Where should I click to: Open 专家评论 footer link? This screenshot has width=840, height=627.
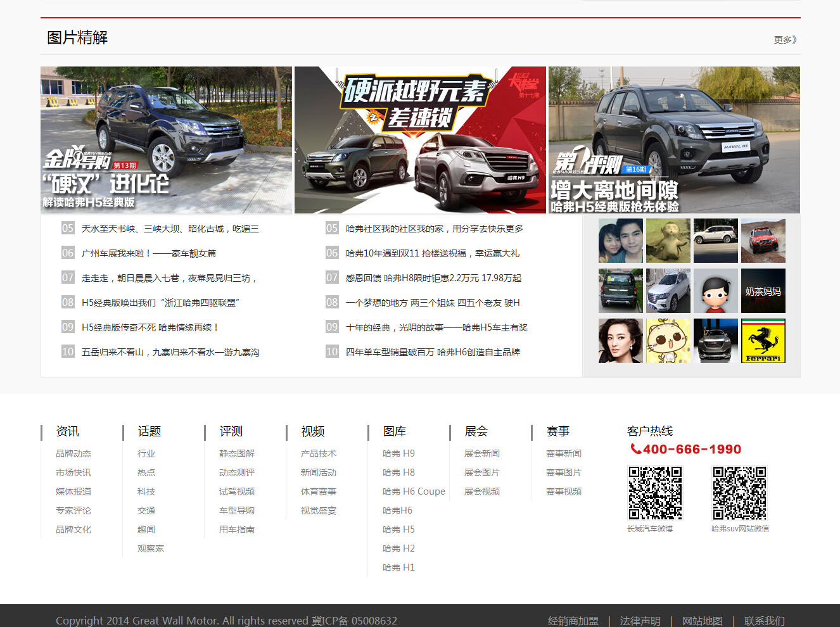(73, 510)
